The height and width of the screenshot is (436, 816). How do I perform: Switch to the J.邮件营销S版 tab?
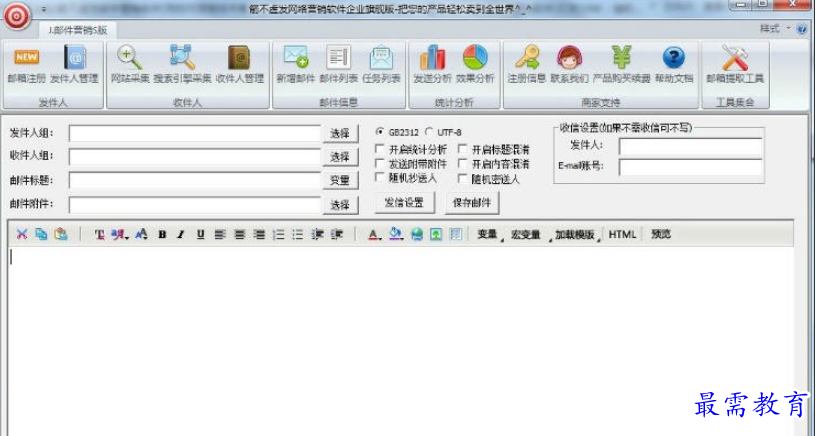tap(78, 30)
